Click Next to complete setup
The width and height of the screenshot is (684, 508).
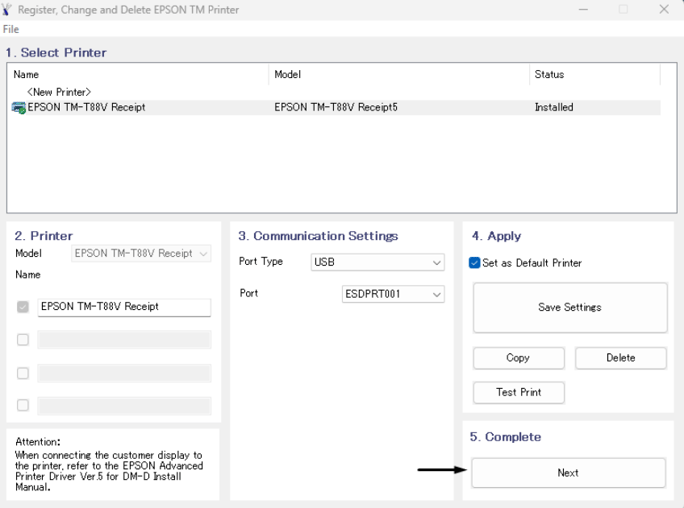pyautogui.click(x=568, y=473)
